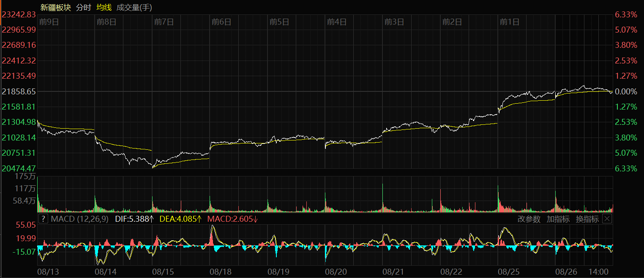The image size is (644, 278).
Task: Click the red 6.33% top percent label
Action: click(626, 14)
